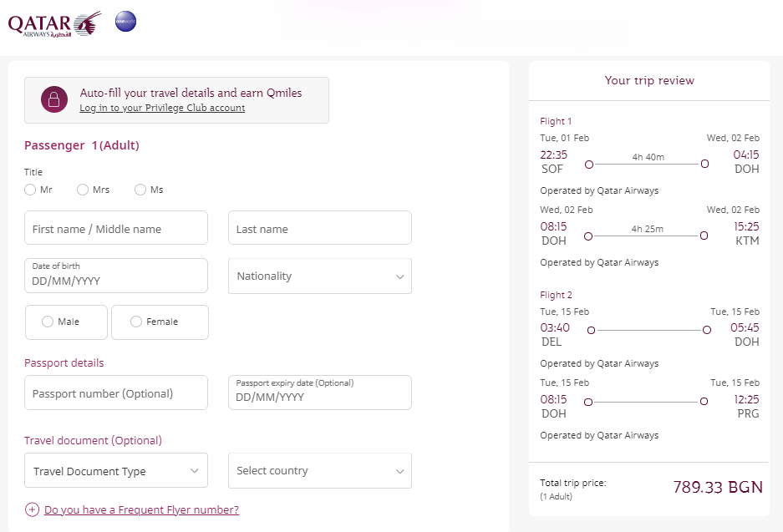Click the 22:35 SOF departure time

coord(553,155)
